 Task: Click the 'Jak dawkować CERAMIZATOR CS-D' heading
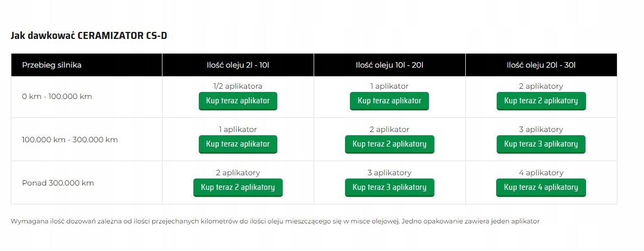point(89,36)
